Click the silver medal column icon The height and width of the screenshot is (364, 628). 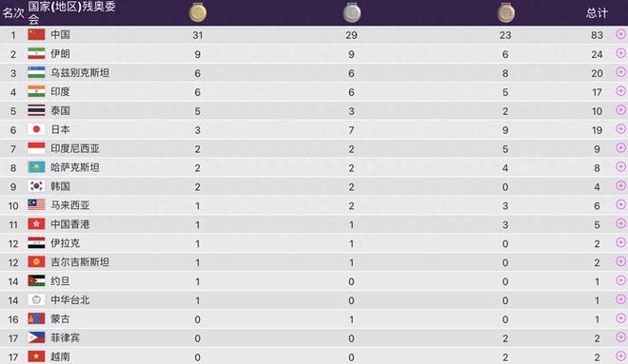tap(352, 12)
